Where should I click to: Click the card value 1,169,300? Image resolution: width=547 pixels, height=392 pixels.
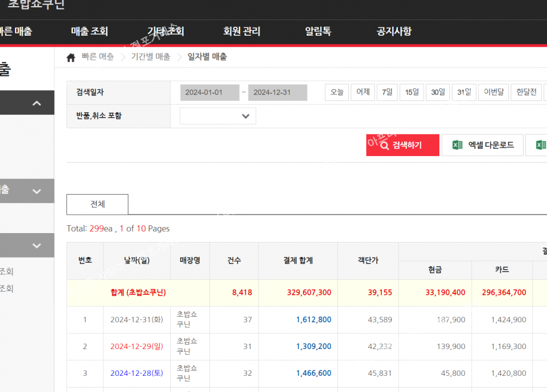coord(508,346)
